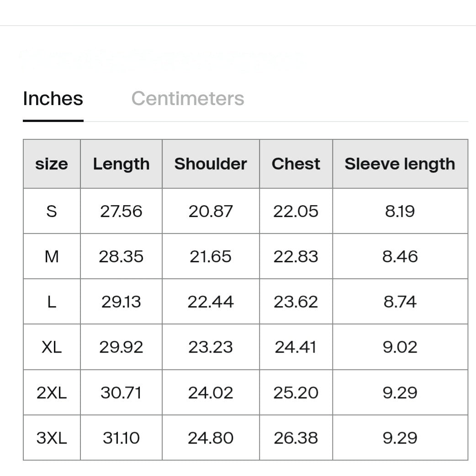Click the 30.71 length cell

coord(121,392)
